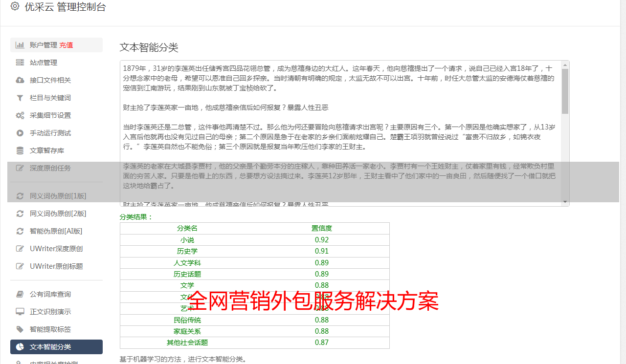
Task: Click the bar chart icon for 账户管理
Action: coord(20,45)
